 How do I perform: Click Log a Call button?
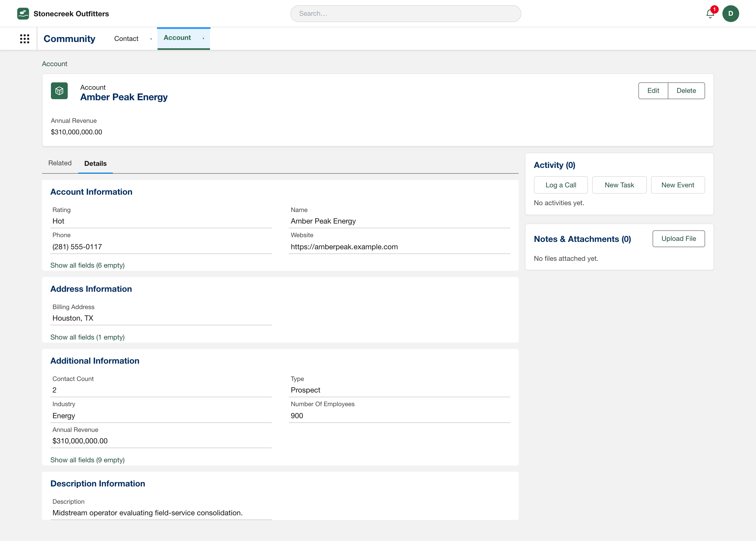[561, 185]
